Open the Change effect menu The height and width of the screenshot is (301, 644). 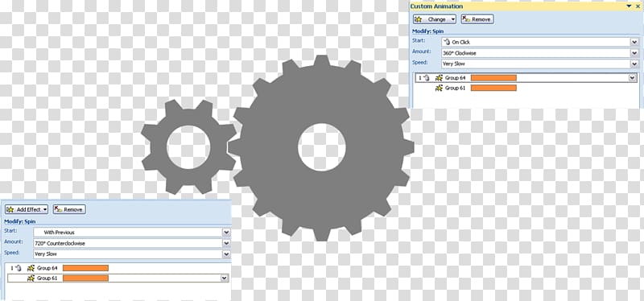(x=435, y=19)
